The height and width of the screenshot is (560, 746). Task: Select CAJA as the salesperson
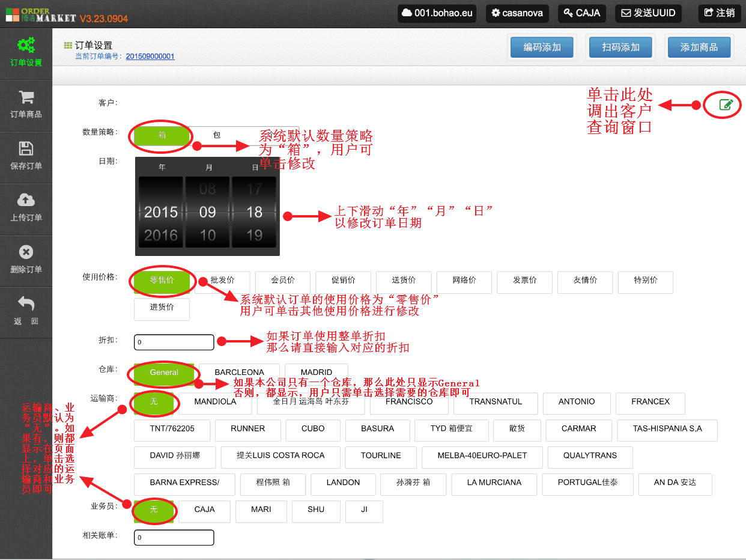coord(204,511)
